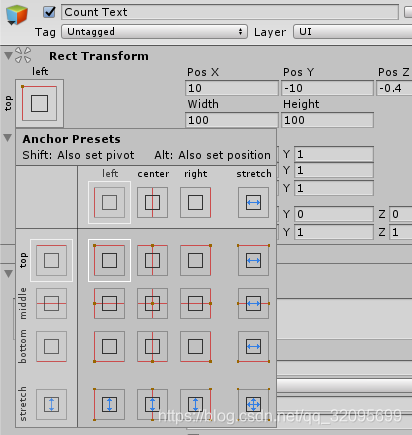
Task: Edit the third Y field valued 1
Action: [x=334, y=188]
